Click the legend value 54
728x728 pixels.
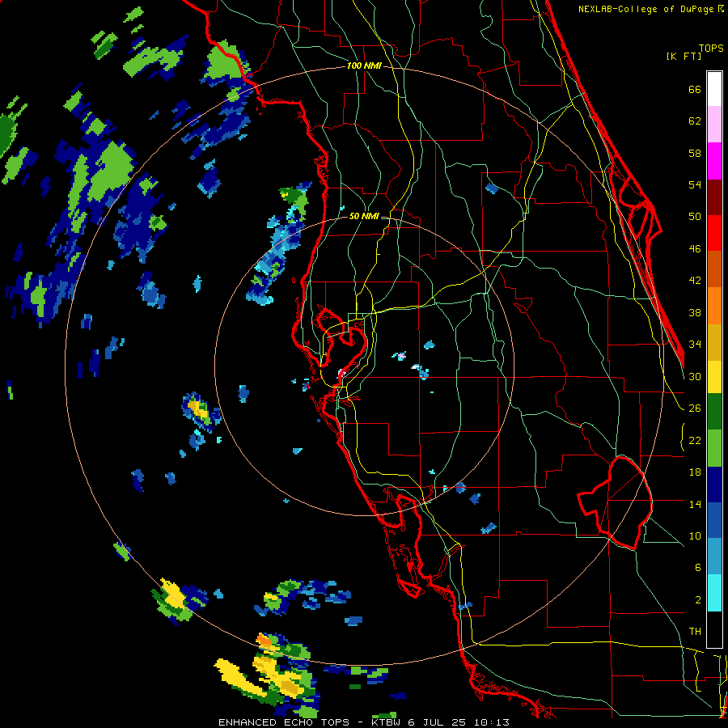[x=695, y=184]
